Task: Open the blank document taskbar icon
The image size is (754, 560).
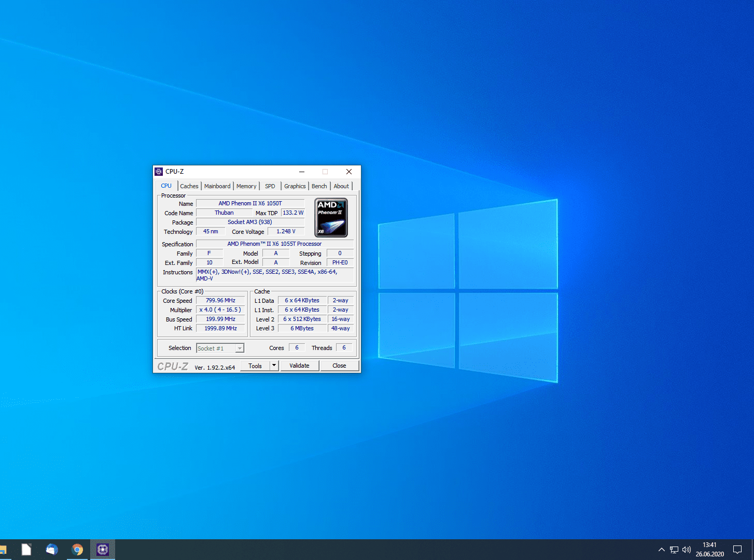Action: pos(26,550)
